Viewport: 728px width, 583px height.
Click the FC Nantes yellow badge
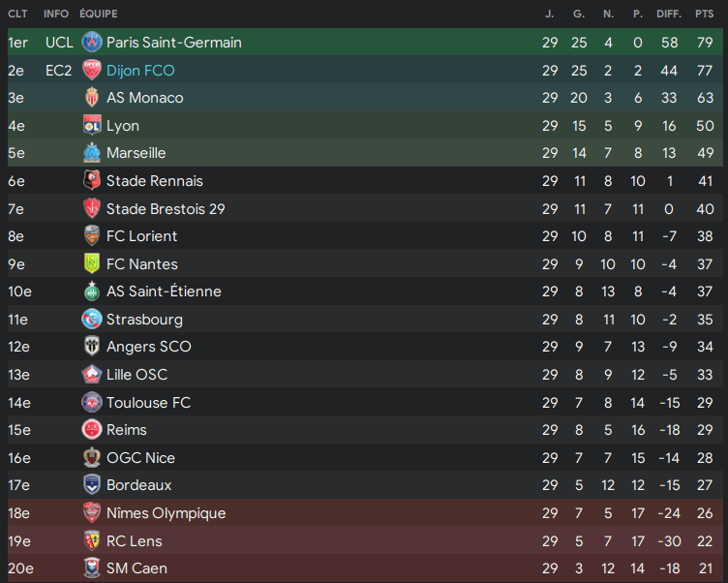click(x=92, y=263)
